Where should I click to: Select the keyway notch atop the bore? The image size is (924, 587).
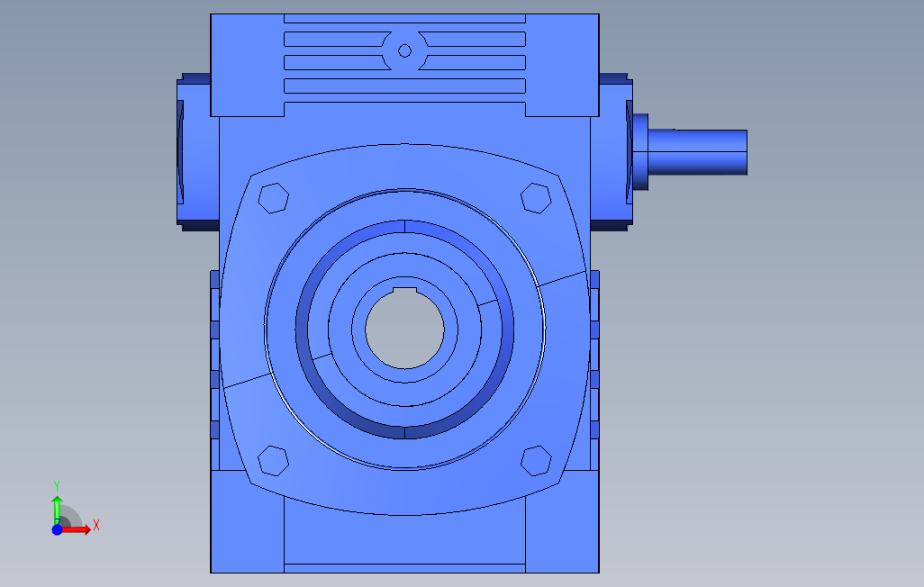tap(405, 290)
